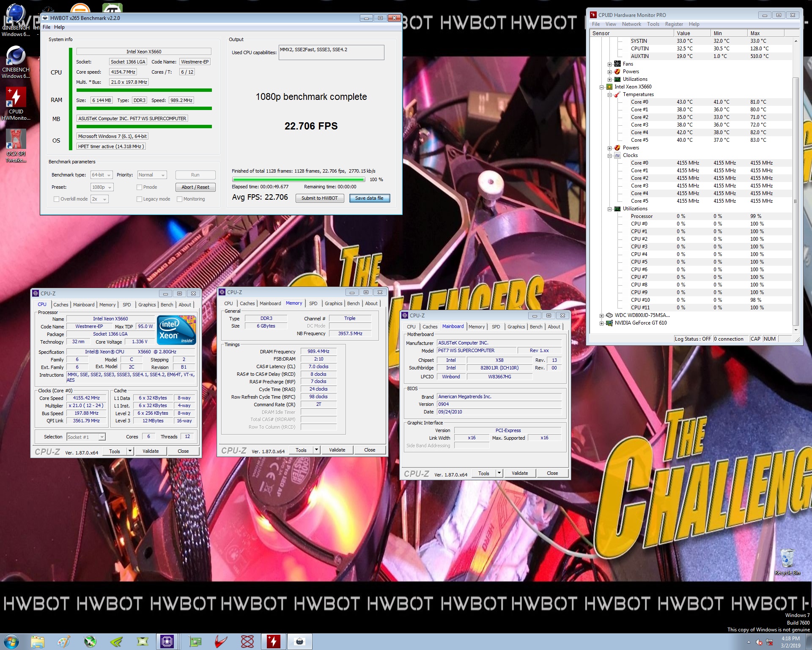The image size is (812, 650).
Task: Switch to CPU-Z purple chip taskbar icon
Action: click(x=167, y=642)
